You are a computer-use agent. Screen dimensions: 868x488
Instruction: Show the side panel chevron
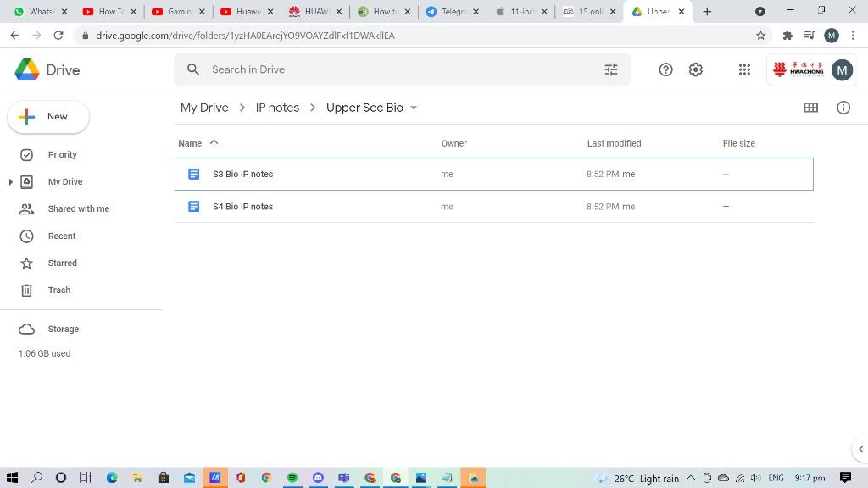pyautogui.click(x=860, y=449)
